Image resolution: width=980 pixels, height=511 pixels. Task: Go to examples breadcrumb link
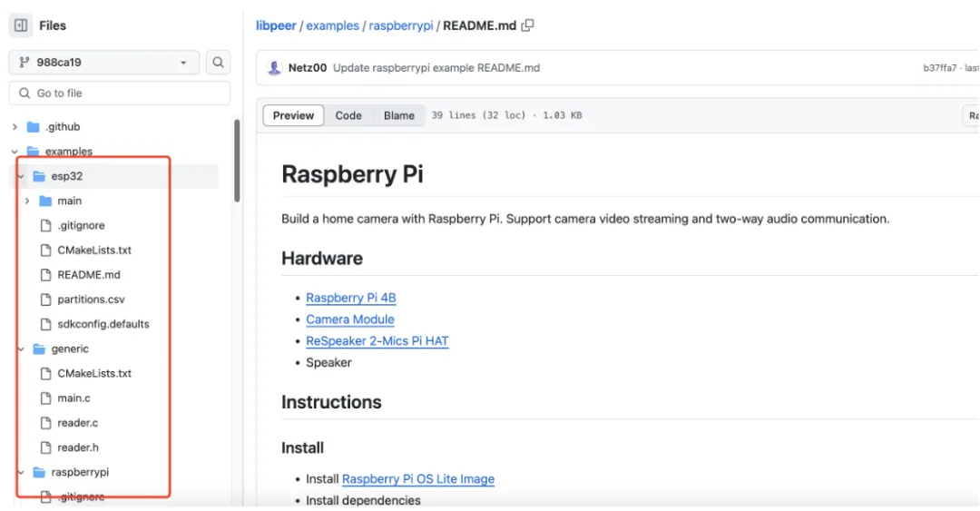point(332,25)
